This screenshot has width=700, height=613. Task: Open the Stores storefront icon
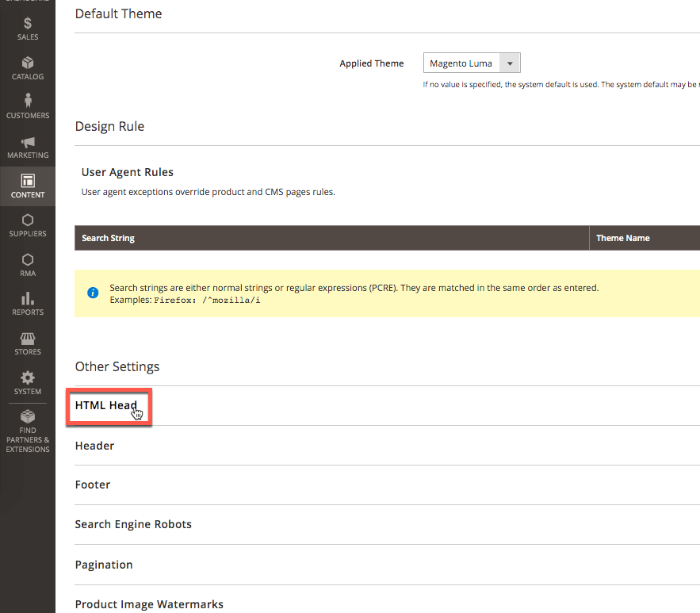28,339
